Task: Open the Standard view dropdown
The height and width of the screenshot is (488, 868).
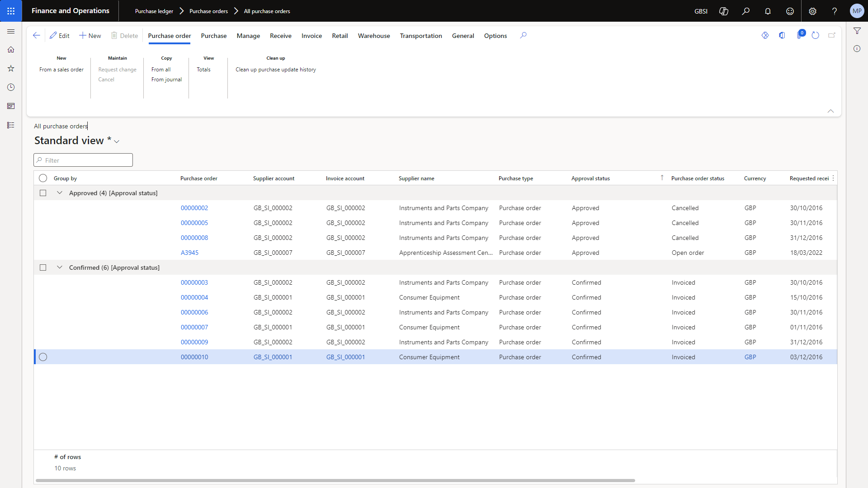Action: [x=117, y=141]
